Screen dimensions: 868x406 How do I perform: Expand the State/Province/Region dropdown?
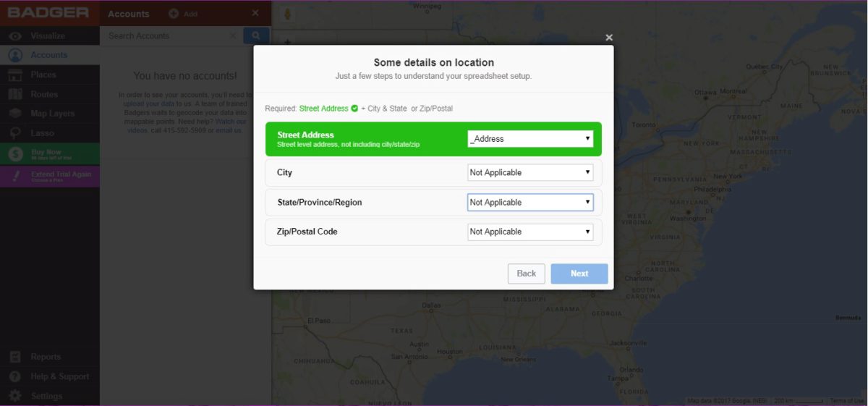(530, 202)
